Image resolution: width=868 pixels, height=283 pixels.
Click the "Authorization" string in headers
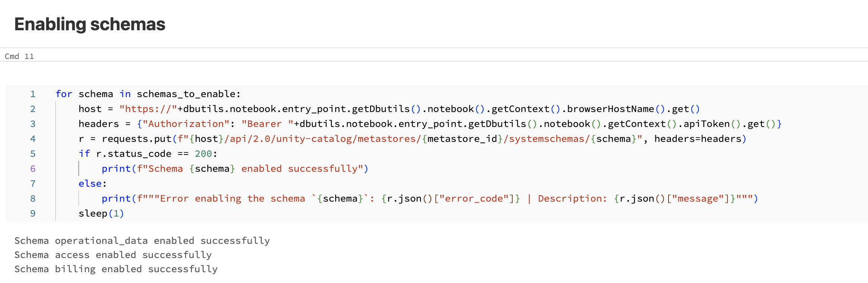[186, 124]
